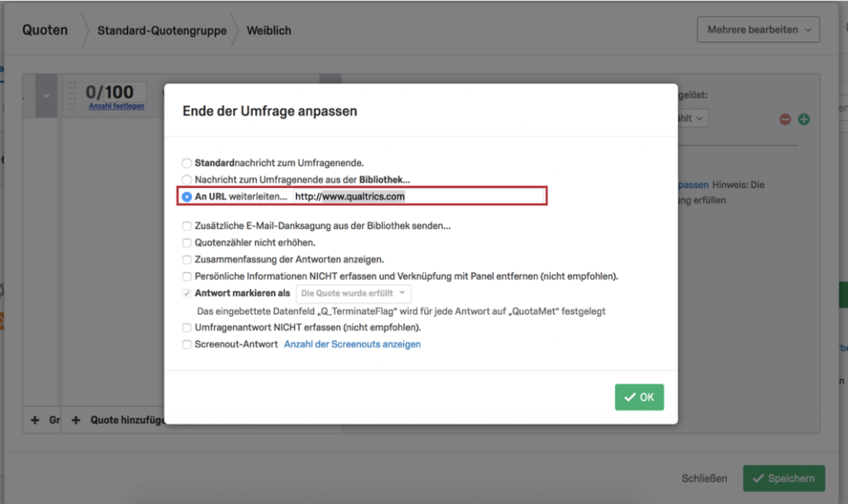Click the green plus add-condition icon
The width and height of the screenshot is (848, 504).
point(803,119)
